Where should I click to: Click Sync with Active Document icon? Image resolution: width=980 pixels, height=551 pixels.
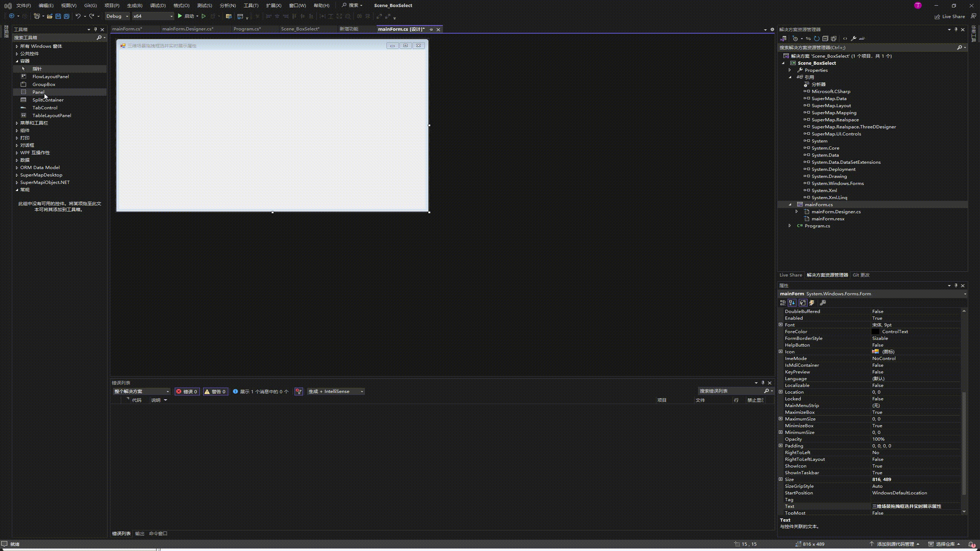[x=808, y=39]
